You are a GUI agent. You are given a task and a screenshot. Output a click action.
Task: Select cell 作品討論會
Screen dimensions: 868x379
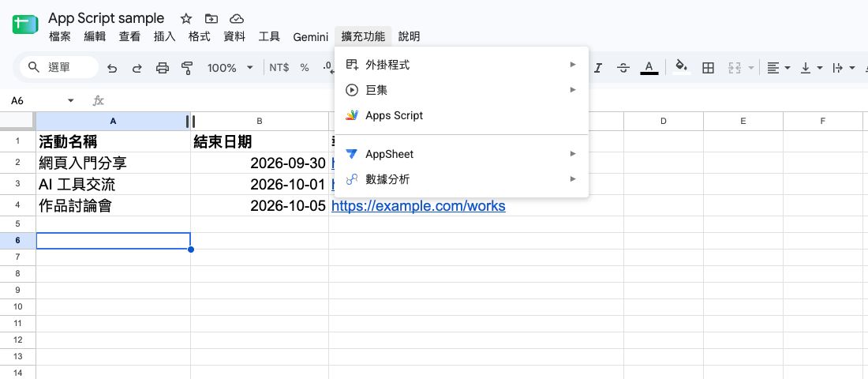coord(114,206)
